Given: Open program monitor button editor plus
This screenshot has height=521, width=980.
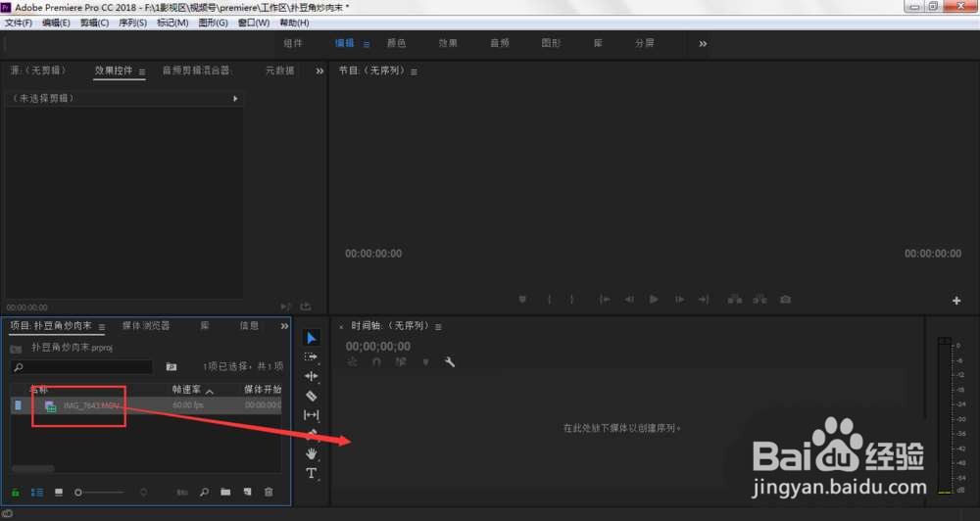Looking at the screenshot, I should click(x=956, y=301).
